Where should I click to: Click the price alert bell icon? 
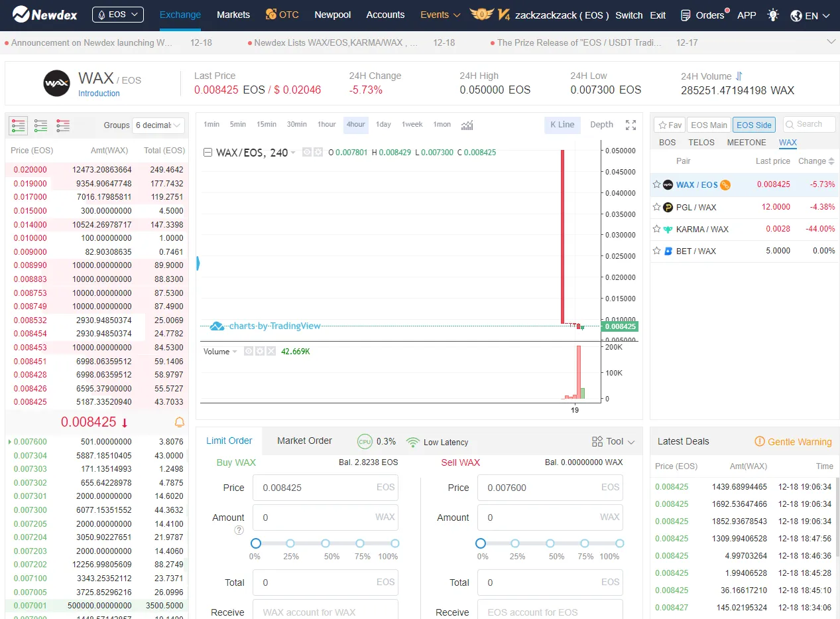179,422
